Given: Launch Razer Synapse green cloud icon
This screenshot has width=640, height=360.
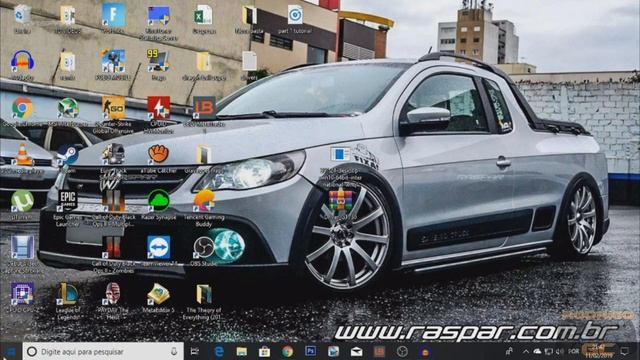Looking at the screenshot, I should [158, 201].
